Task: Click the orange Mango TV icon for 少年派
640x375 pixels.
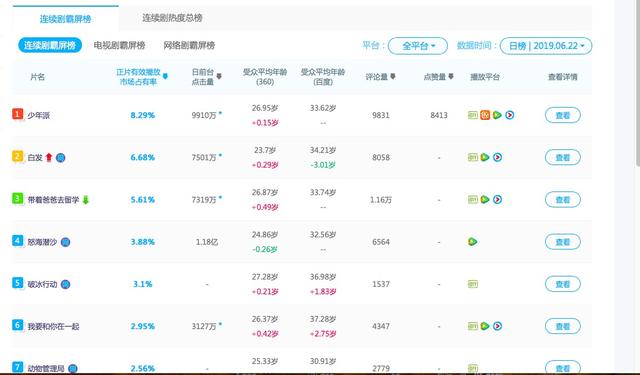Action: pos(485,115)
